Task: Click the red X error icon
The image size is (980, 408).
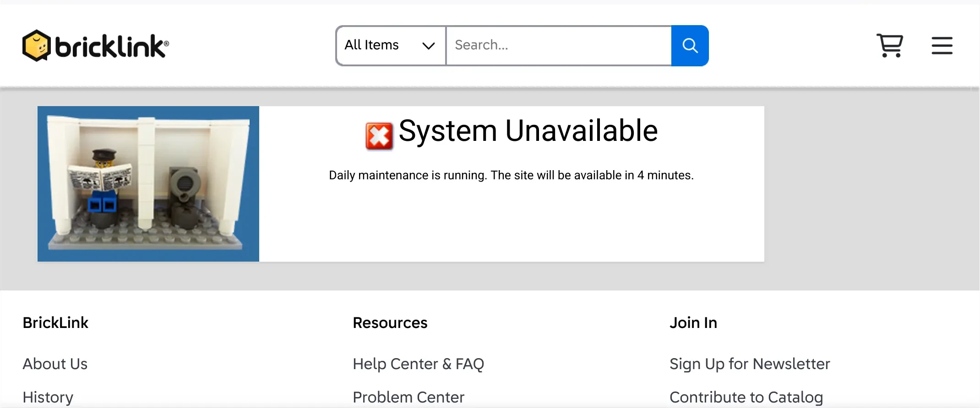Action: point(379,136)
